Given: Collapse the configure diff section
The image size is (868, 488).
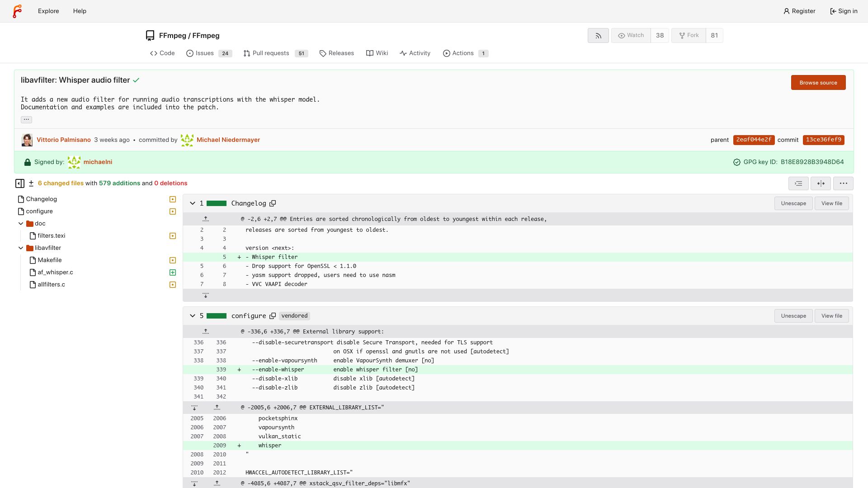Looking at the screenshot, I should [x=193, y=316].
